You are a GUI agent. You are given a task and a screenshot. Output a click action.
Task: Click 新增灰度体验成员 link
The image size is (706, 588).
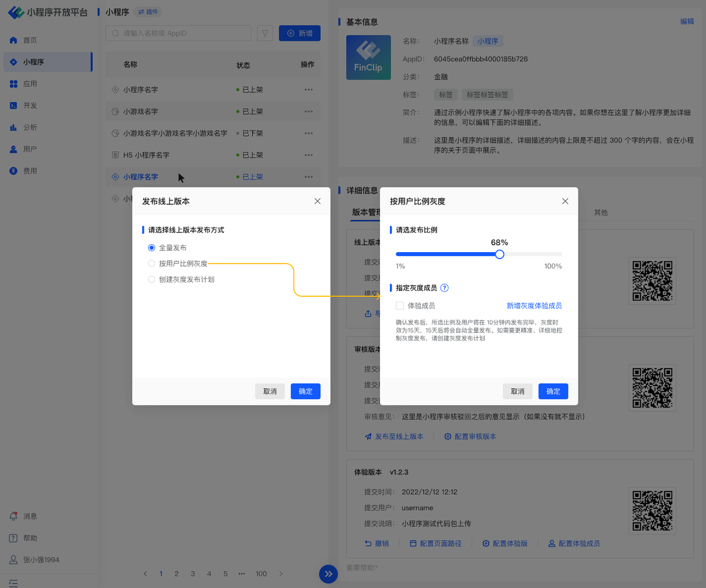click(534, 306)
